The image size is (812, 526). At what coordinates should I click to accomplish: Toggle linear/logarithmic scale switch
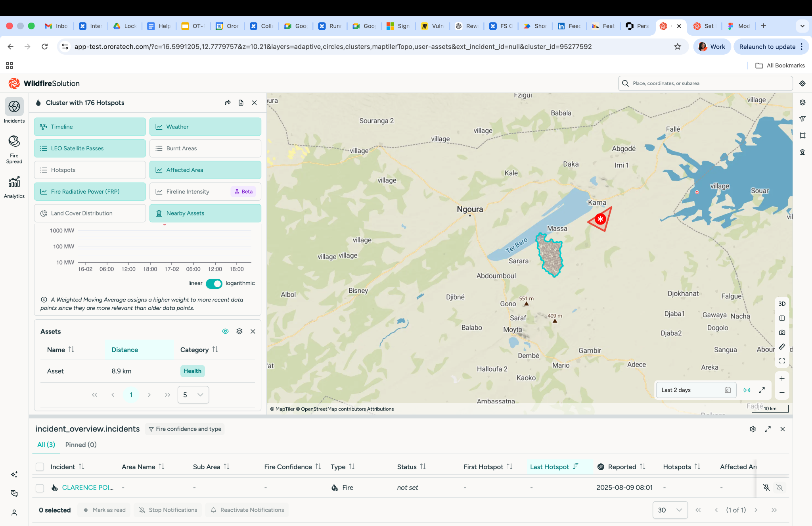click(214, 283)
